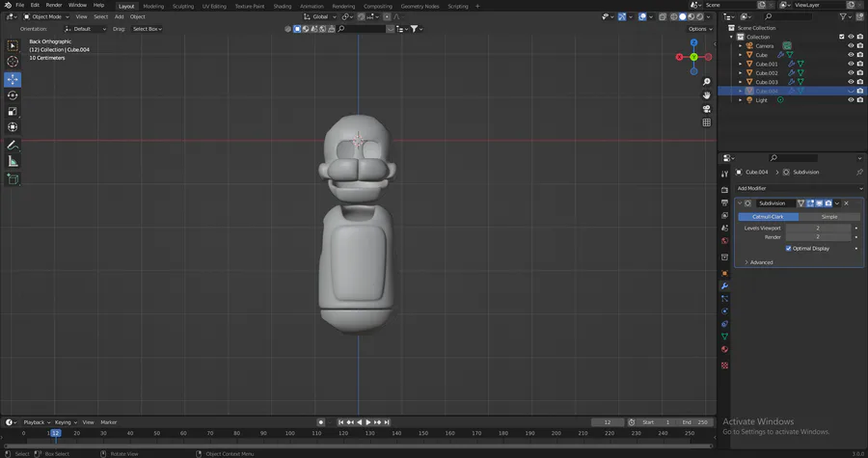Open the Playback dropdown in timeline
This screenshot has height=458, width=868.
37,422
